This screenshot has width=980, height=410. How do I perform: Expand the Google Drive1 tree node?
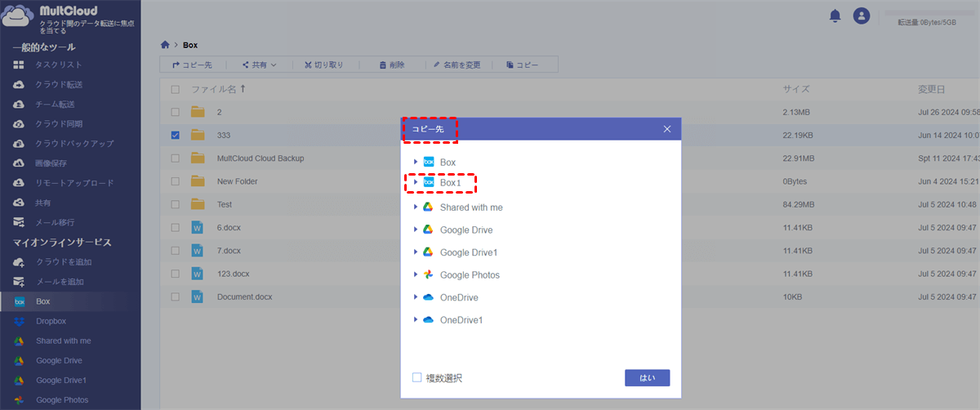[416, 252]
